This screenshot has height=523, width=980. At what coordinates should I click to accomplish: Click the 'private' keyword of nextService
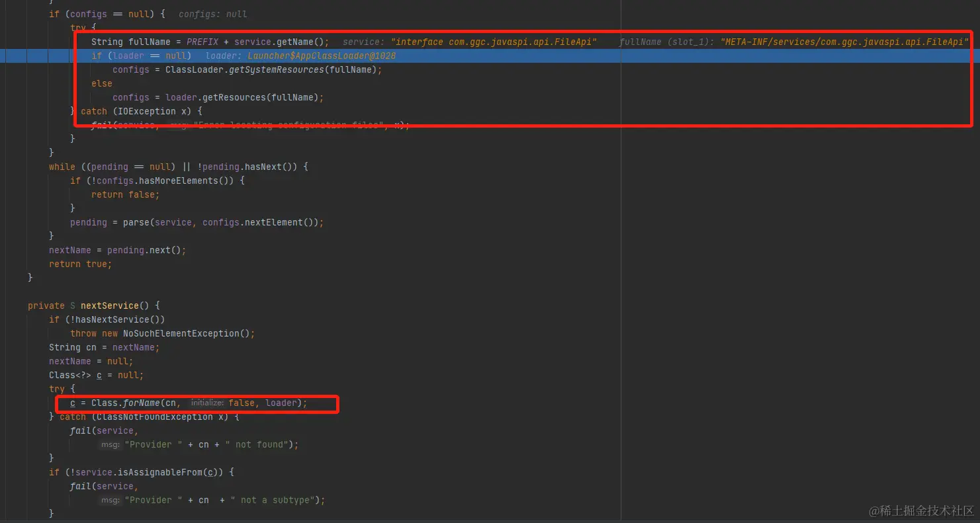[46, 305]
